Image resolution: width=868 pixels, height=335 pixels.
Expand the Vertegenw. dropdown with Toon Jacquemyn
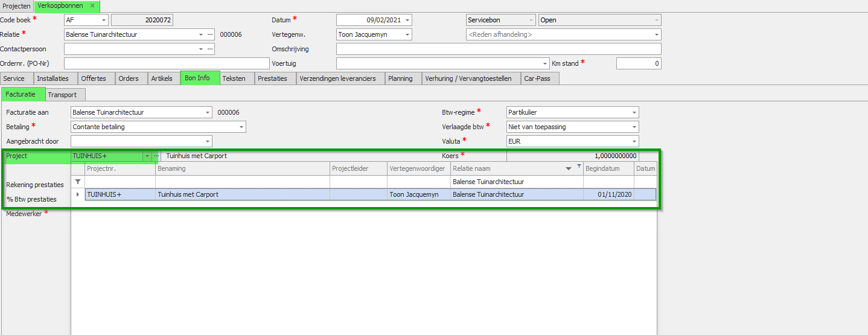pyautogui.click(x=407, y=34)
